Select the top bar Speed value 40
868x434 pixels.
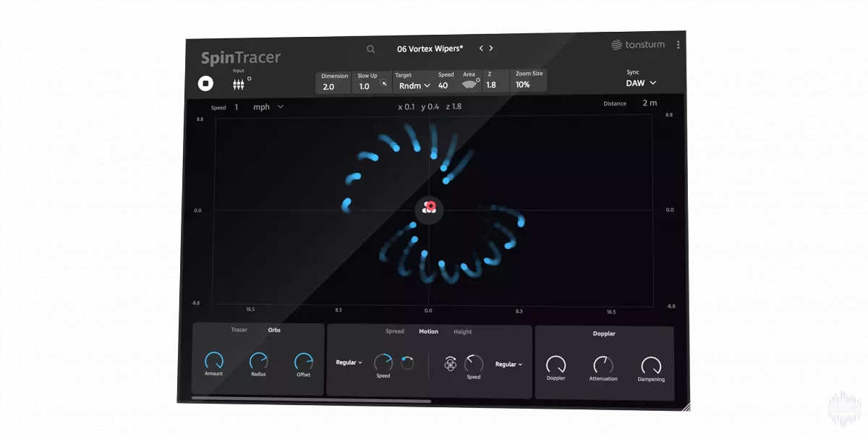443,85
